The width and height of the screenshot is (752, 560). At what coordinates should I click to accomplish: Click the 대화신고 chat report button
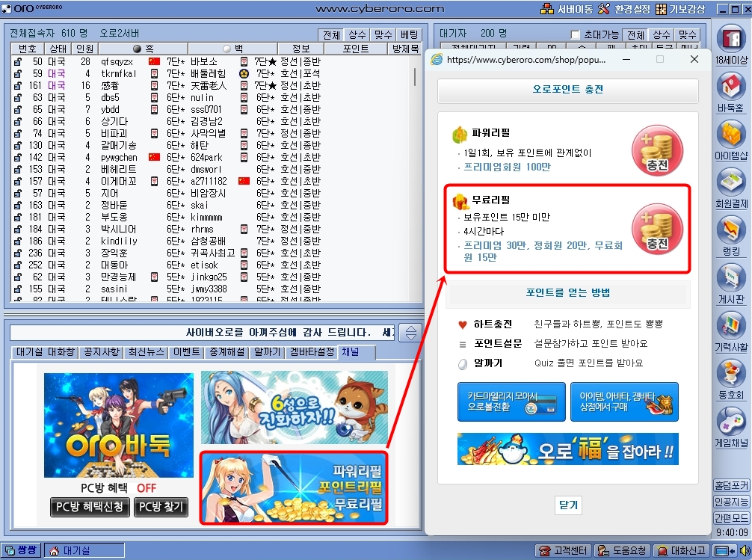(x=681, y=550)
